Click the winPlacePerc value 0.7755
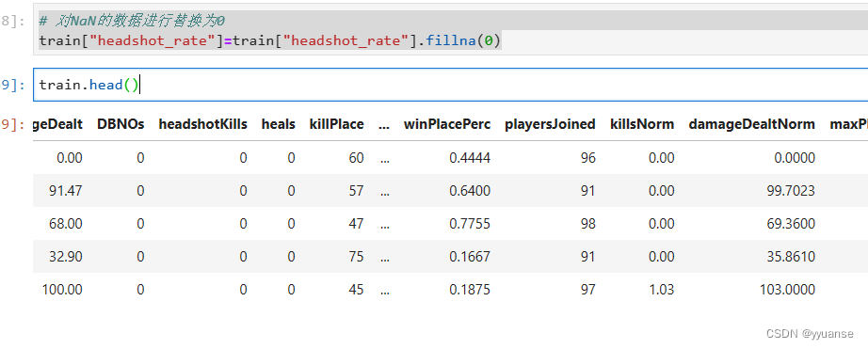Screen dimensions: 868x349 click(470, 224)
